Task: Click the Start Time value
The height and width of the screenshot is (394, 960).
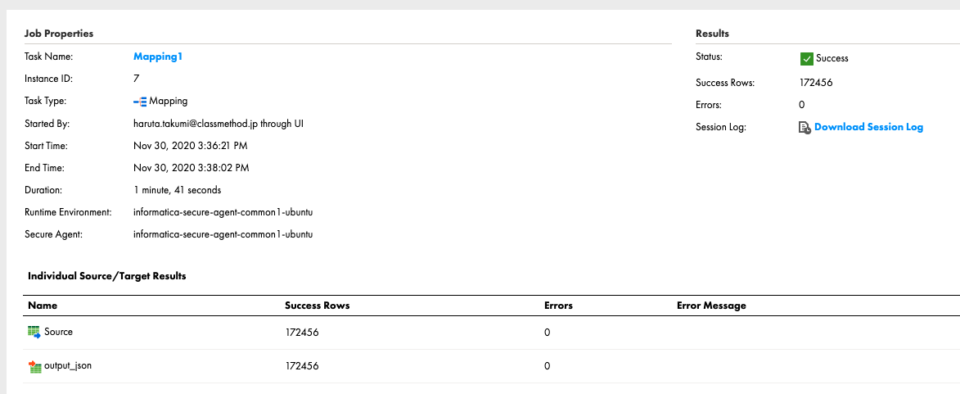Action: (x=191, y=146)
